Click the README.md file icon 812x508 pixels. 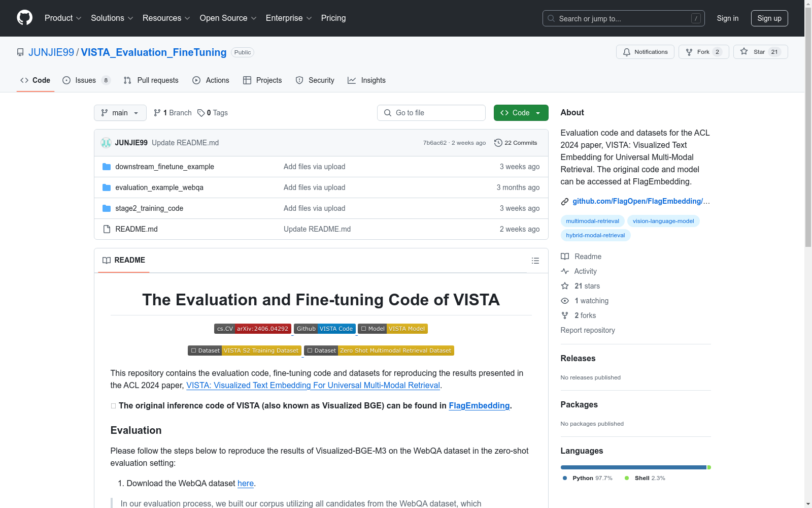[107, 229]
